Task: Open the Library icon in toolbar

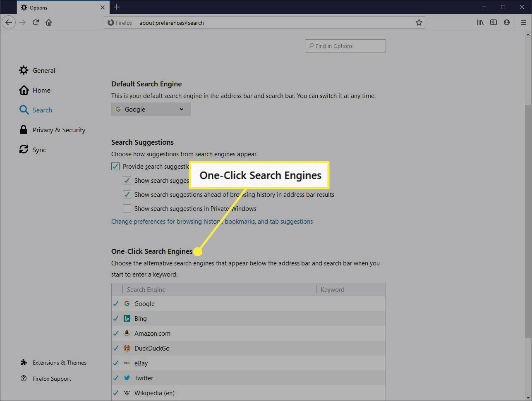Action: (x=480, y=22)
